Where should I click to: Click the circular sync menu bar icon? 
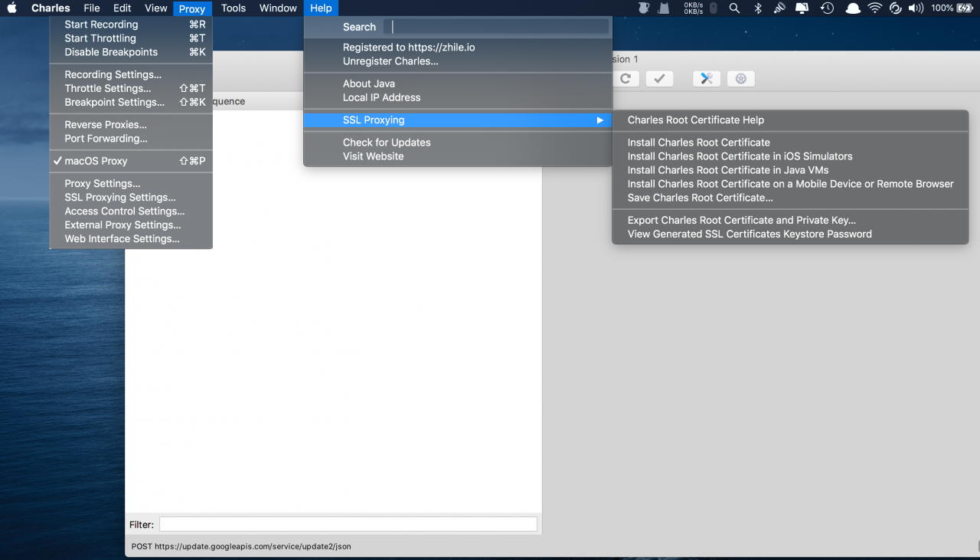coord(895,8)
